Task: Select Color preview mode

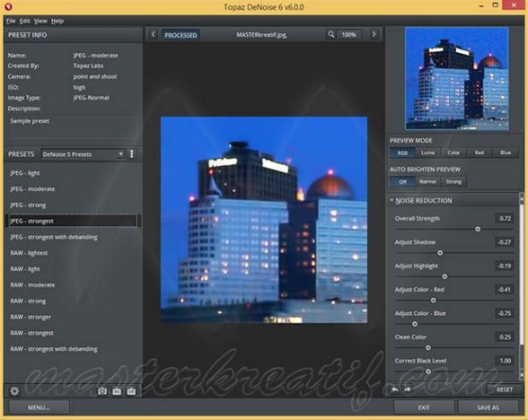Action: point(453,153)
